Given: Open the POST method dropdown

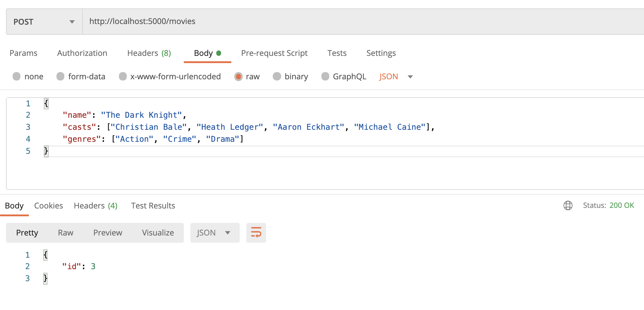Looking at the screenshot, I should [44, 22].
